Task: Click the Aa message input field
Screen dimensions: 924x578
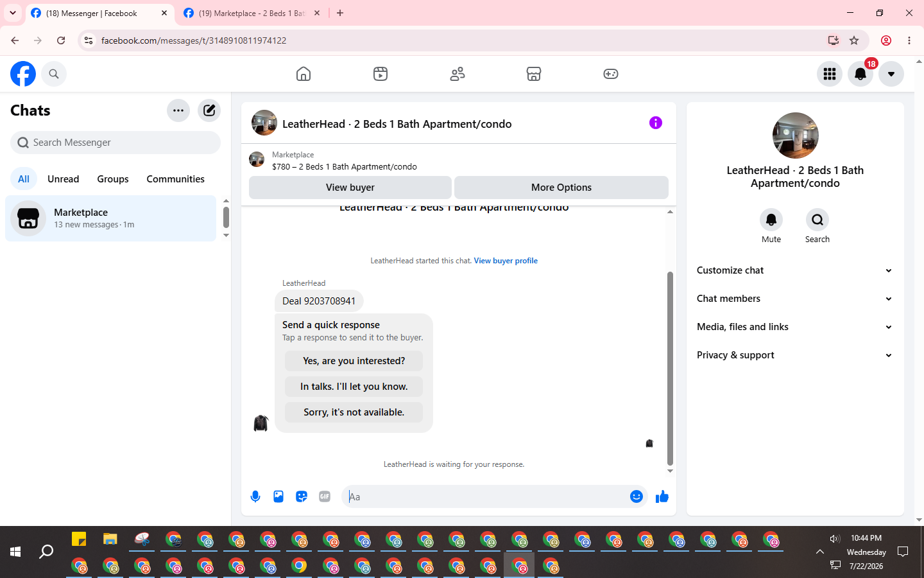Action: pyautogui.click(x=486, y=496)
